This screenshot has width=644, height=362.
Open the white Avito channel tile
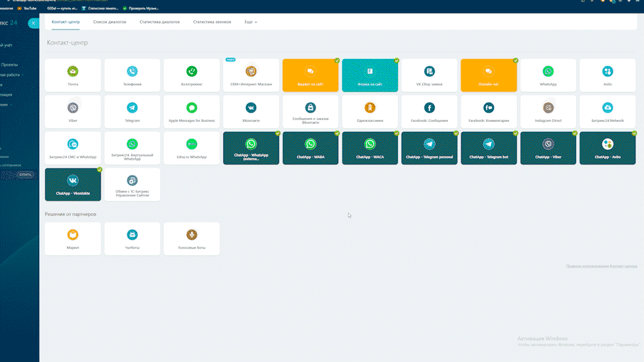click(x=607, y=75)
